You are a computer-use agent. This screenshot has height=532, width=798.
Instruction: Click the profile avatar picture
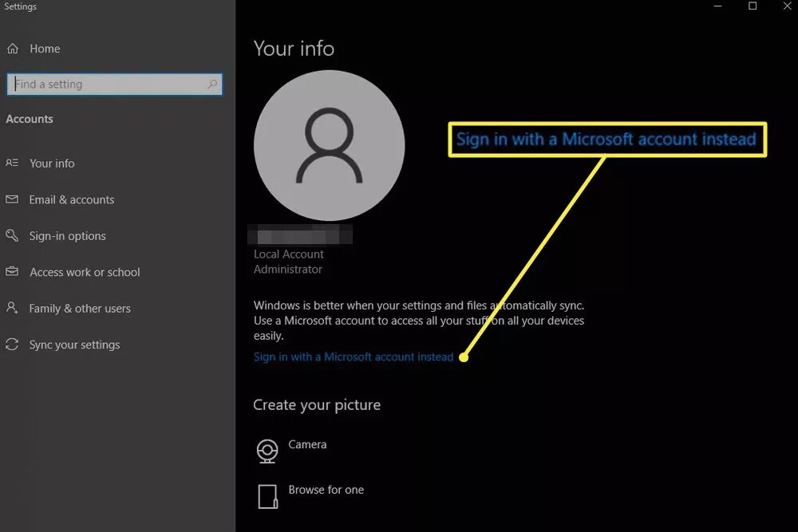(330, 145)
